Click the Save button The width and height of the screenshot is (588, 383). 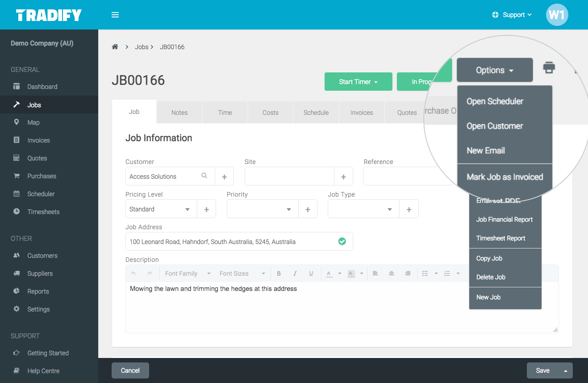click(542, 370)
